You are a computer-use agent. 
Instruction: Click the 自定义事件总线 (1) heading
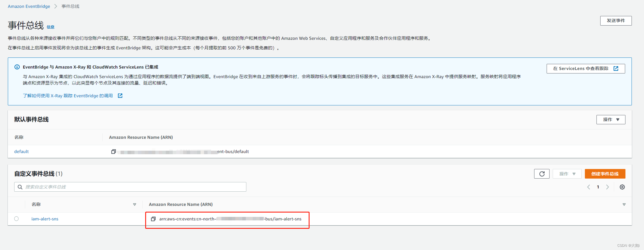38,174
